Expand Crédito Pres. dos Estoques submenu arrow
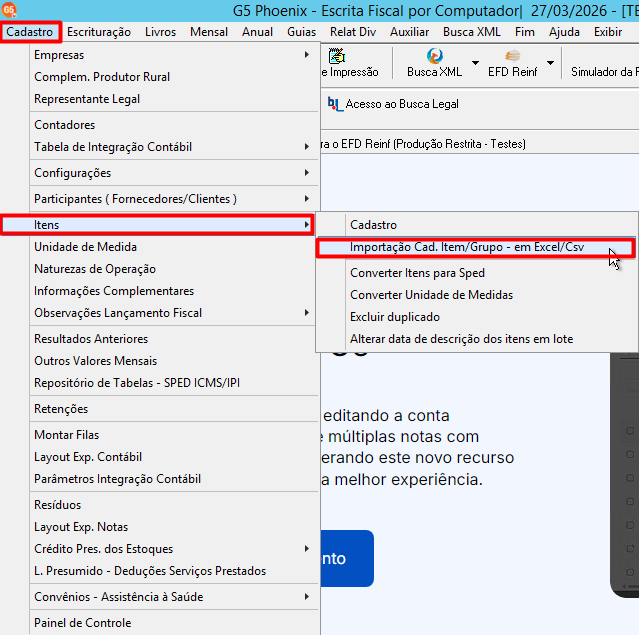The height and width of the screenshot is (635, 639). pos(306,549)
